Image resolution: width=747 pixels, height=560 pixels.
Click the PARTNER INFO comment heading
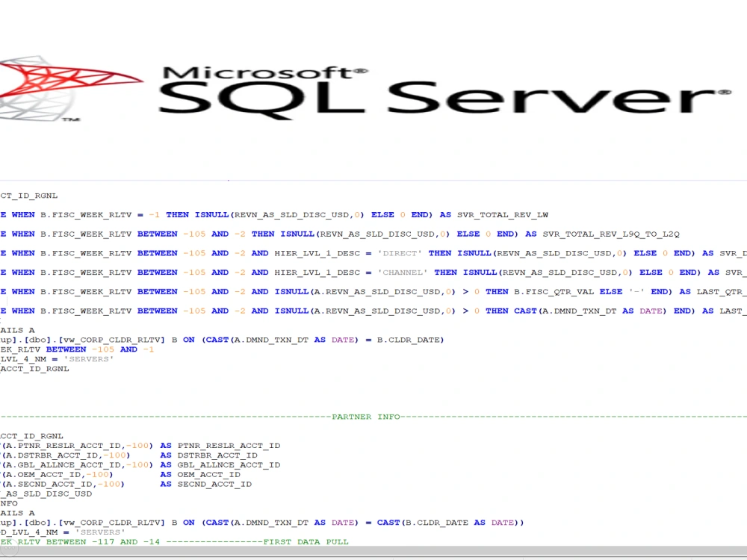tap(366, 417)
